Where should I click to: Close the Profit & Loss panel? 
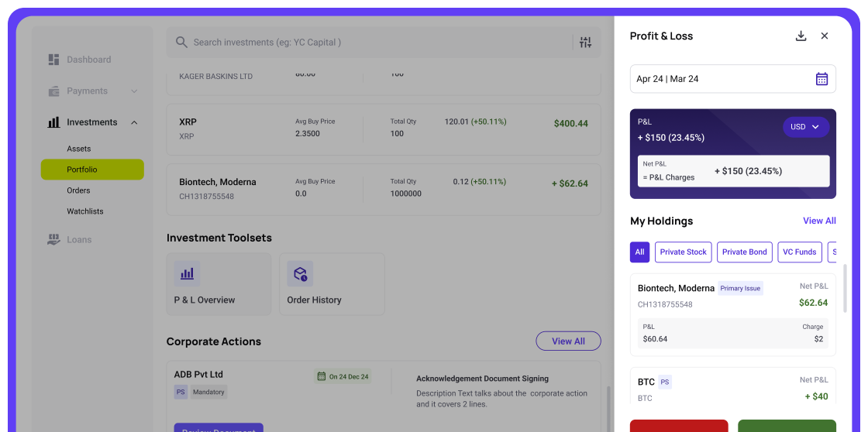coord(825,36)
